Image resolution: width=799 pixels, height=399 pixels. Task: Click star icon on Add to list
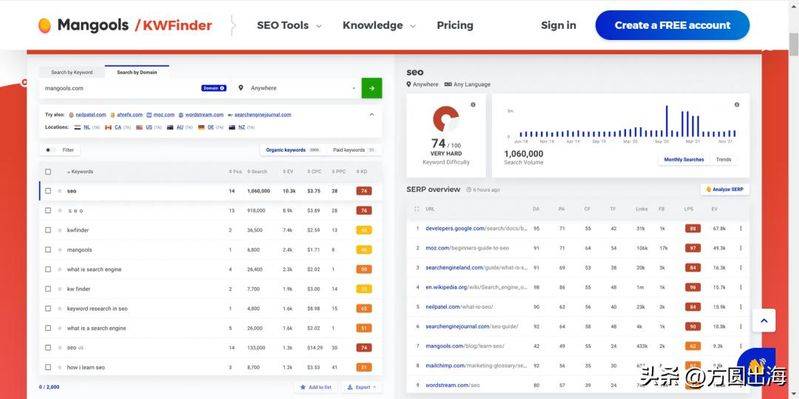pyautogui.click(x=303, y=387)
